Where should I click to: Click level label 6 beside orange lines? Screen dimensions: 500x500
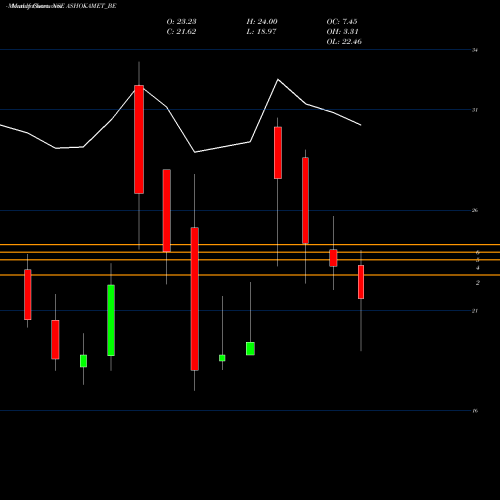click(x=478, y=252)
